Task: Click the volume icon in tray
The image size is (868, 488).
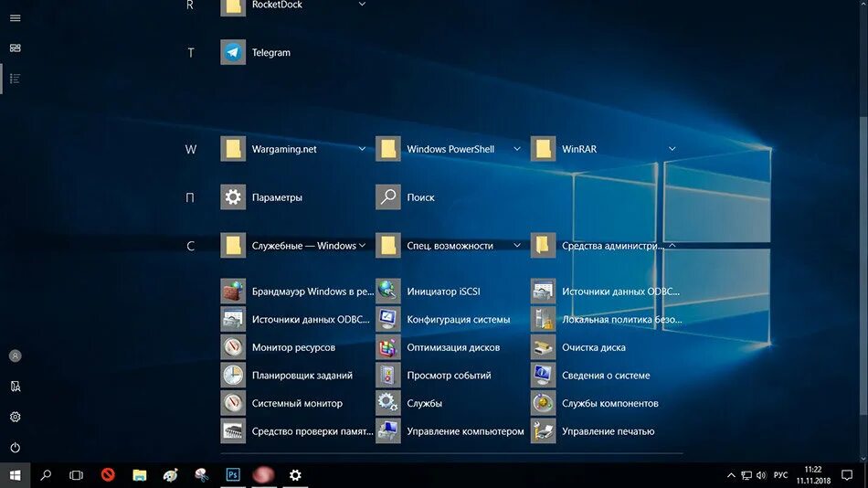Action: point(761,475)
